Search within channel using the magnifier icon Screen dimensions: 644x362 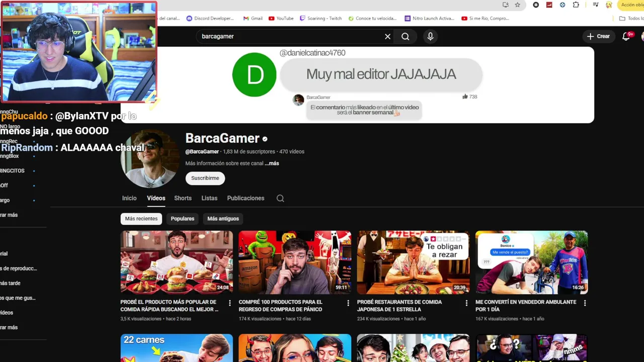280,198
